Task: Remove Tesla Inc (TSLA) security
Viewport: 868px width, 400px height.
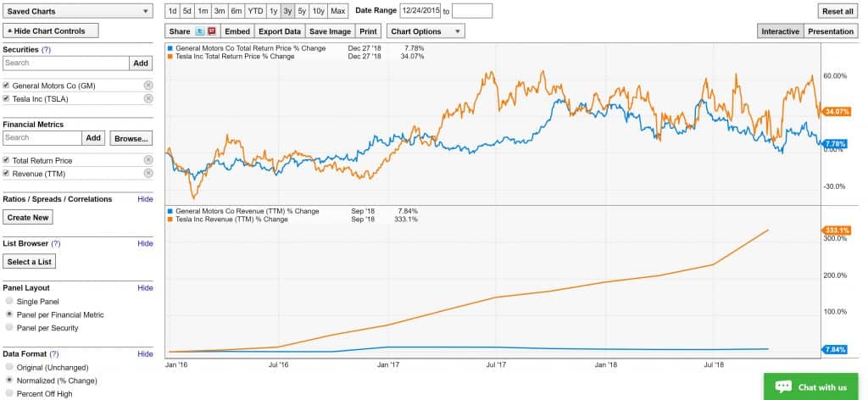Action: [x=148, y=98]
